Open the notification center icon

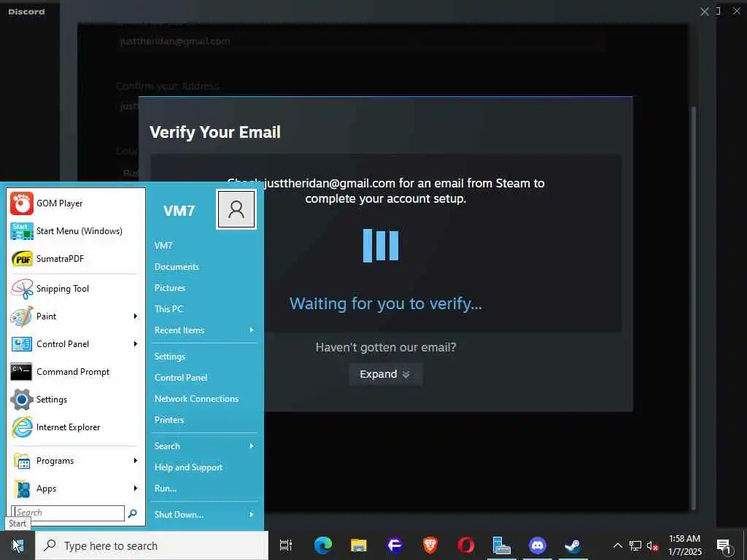724,545
